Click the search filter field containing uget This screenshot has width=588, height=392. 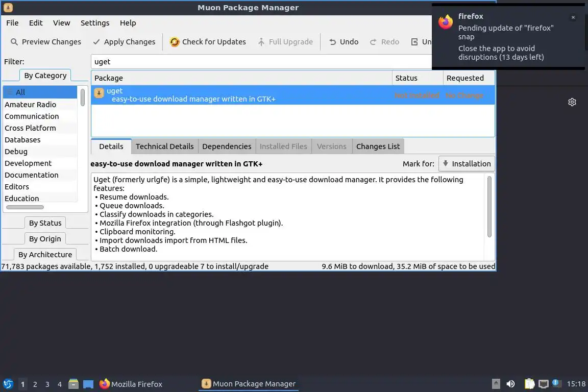tap(261, 62)
